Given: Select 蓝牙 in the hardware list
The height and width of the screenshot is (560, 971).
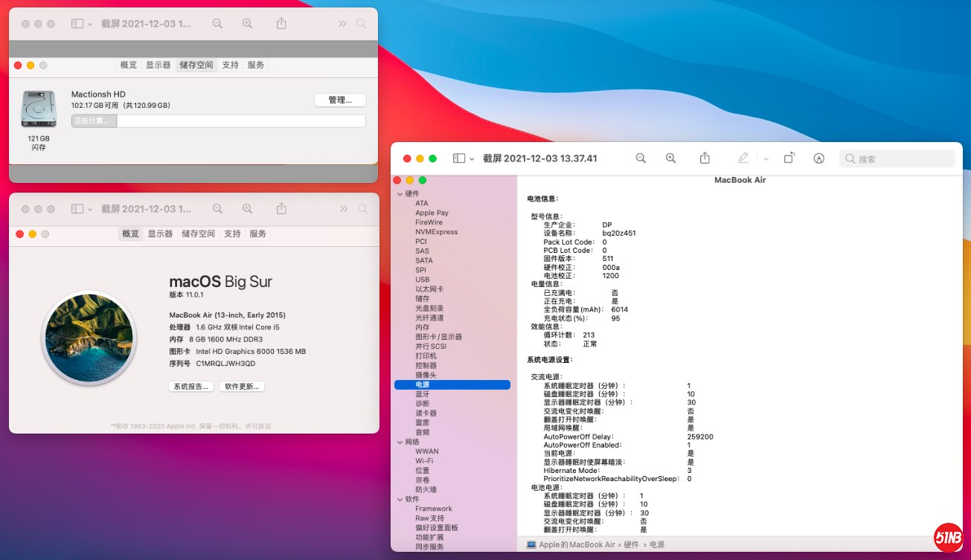Looking at the screenshot, I should (x=422, y=394).
